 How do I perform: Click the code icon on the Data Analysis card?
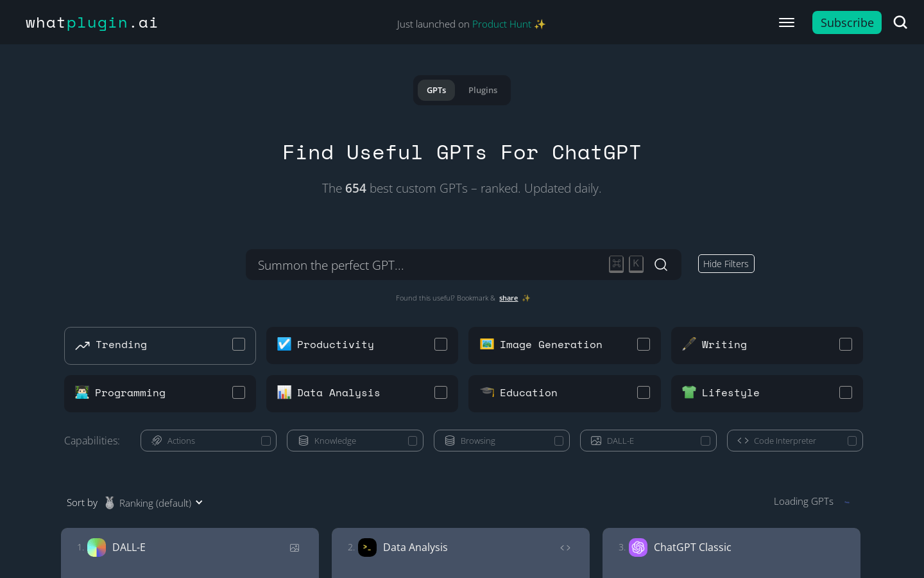pos(565,548)
